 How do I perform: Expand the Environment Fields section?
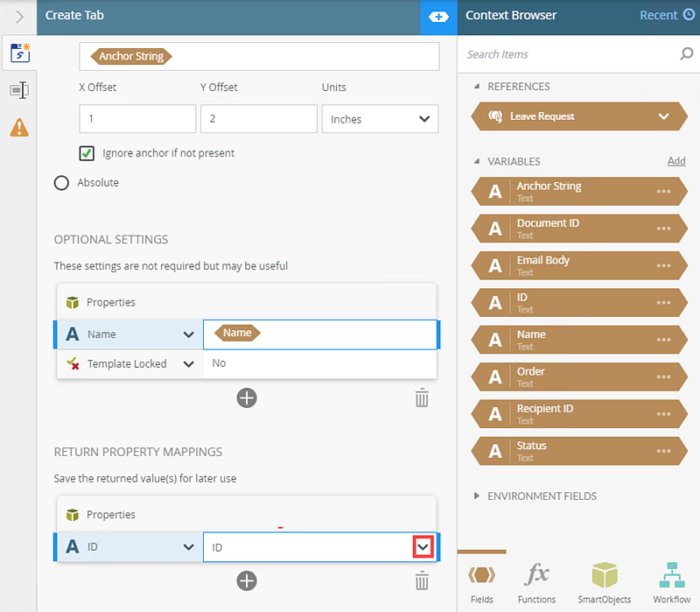[x=477, y=496]
